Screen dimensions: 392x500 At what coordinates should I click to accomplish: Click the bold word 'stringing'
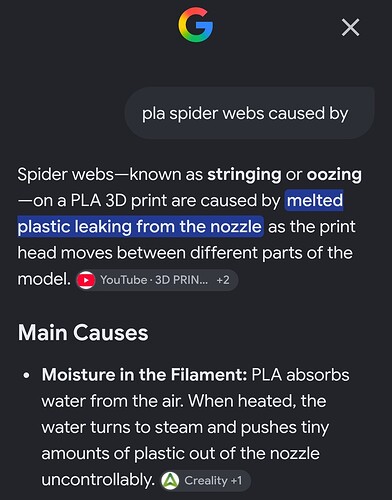click(x=244, y=175)
